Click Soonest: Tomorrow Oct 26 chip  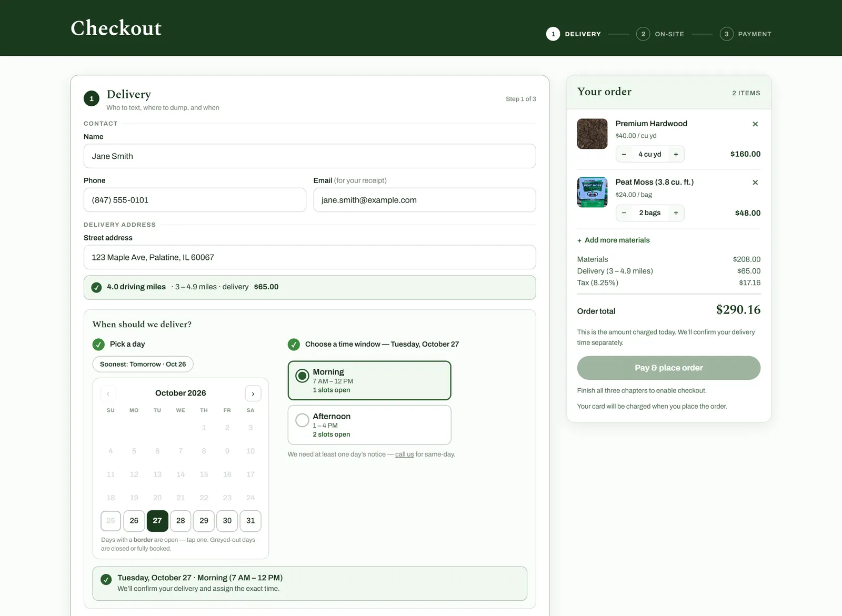pos(143,364)
